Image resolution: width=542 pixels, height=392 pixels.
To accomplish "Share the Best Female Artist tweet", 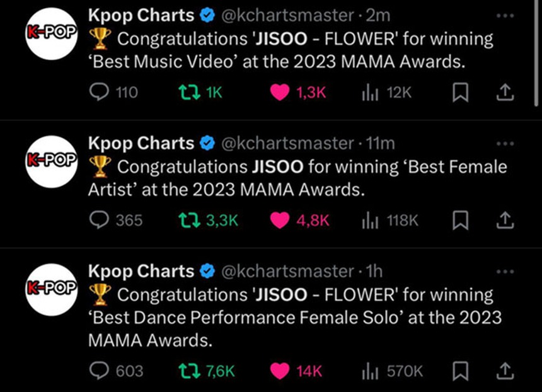I will click(505, 221).
